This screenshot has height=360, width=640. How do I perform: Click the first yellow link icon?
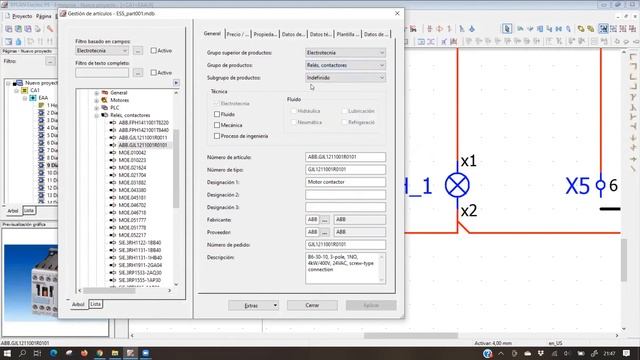(580, 29)
